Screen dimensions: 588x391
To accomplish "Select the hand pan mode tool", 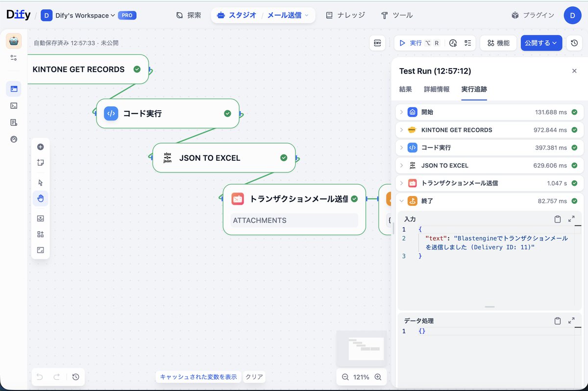I will pyautogui.click(x=41, y=198).
